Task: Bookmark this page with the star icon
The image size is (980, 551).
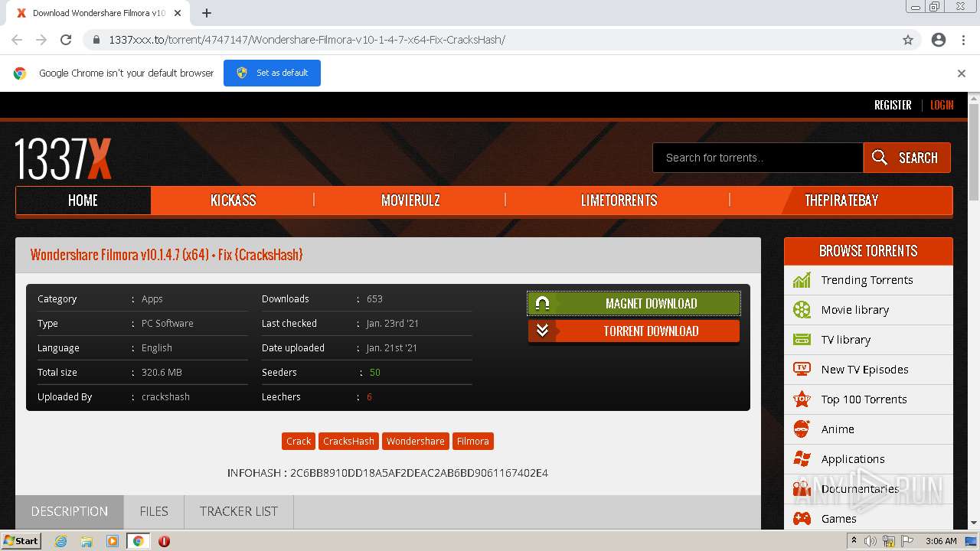Action: [908, 40]
